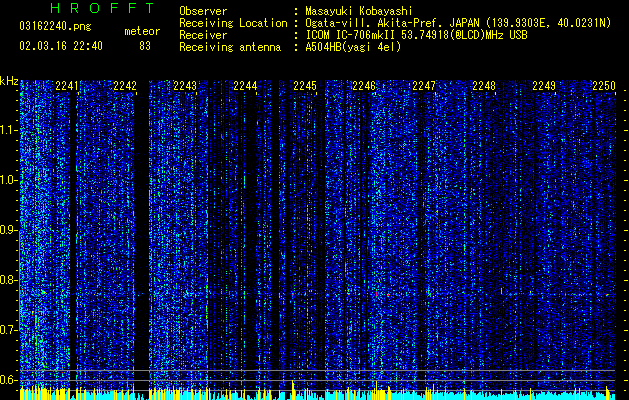Image resolution: width=629 pixels, height=400 pixels.
Task: Click the Observer label
Action: tap(203, 11)
